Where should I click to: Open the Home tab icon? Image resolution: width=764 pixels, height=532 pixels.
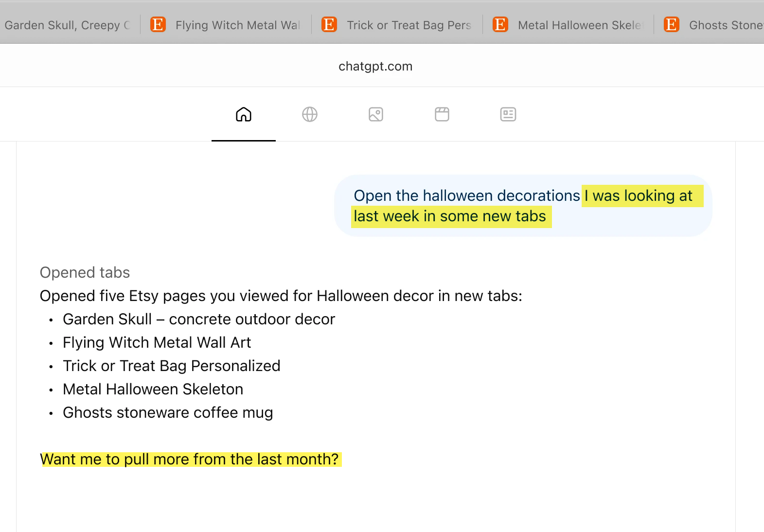[x=244, y=114]
